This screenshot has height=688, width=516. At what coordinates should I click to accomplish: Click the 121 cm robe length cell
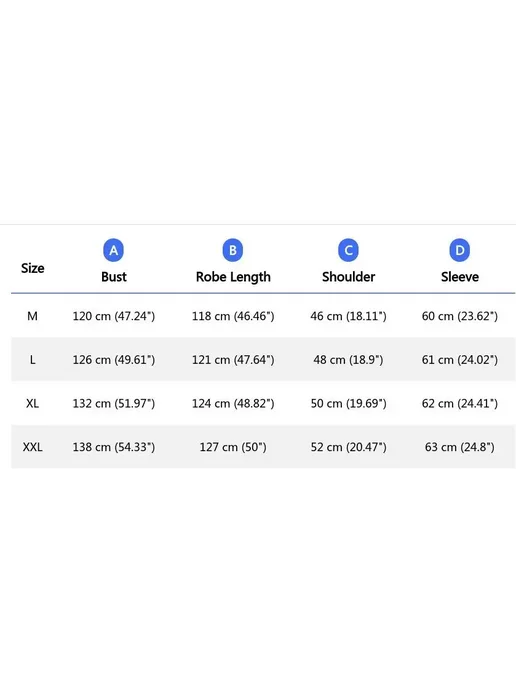coord(233,360)
